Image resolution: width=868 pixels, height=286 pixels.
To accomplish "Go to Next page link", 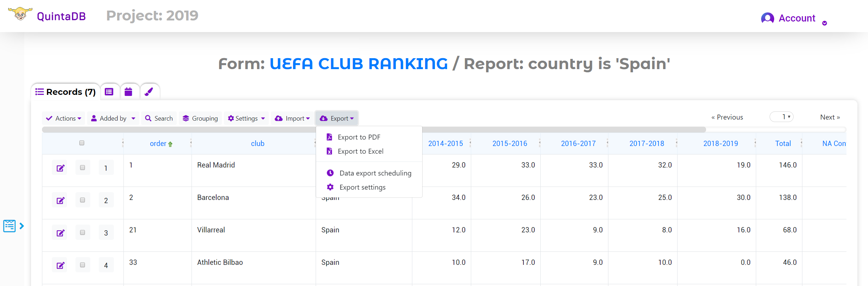I will pos(830,117).
